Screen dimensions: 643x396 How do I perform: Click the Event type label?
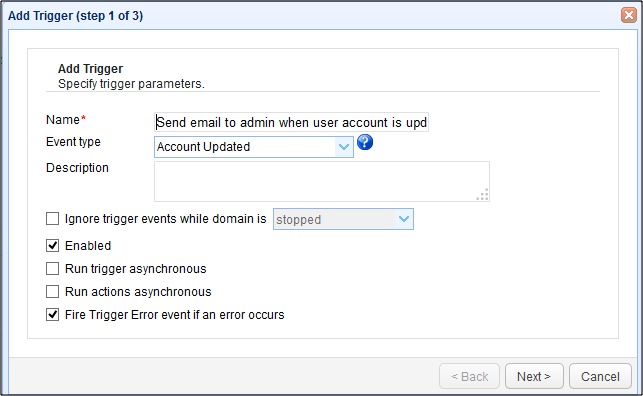73,142
